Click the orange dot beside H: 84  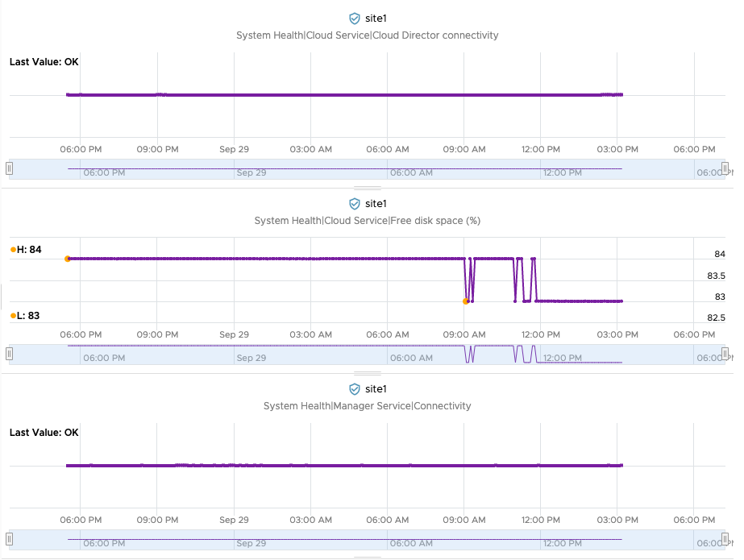[13, 250]
